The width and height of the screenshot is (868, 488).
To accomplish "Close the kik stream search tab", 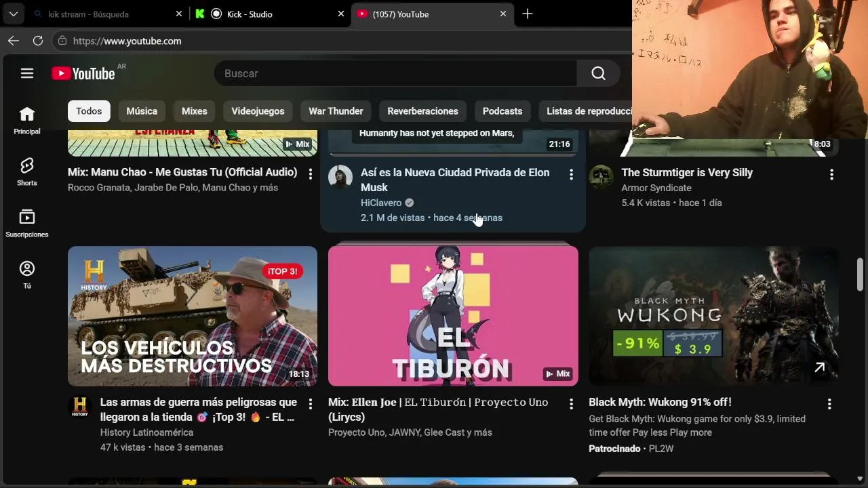I will click(x=179, y=14).
